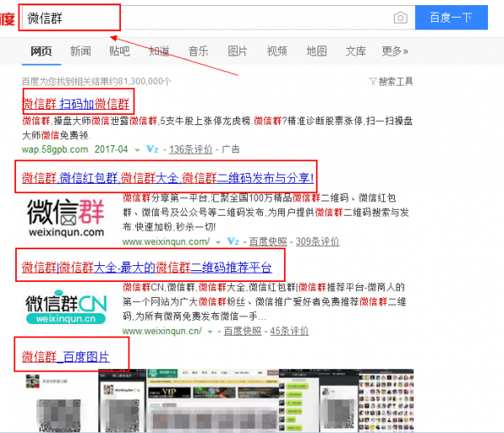Open 百度快照 for weixinqun.cn result
This screenshot has height=433, width=504.
click(x=243, y=331)
